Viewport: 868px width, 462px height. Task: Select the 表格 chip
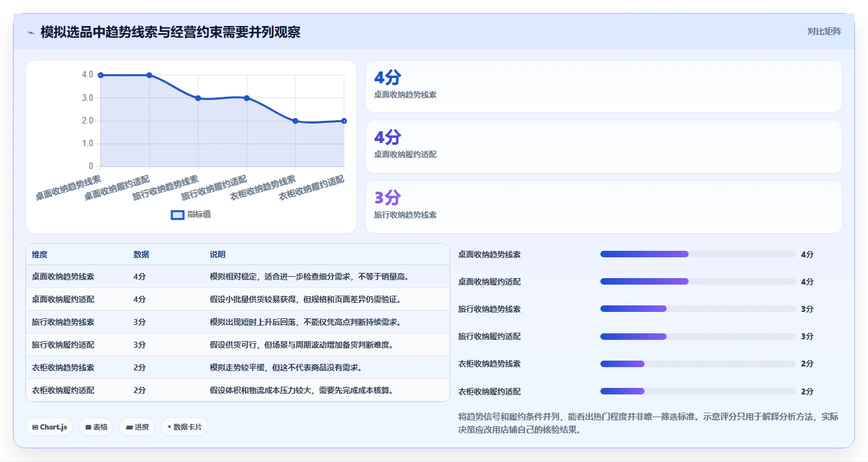[96, 427]
